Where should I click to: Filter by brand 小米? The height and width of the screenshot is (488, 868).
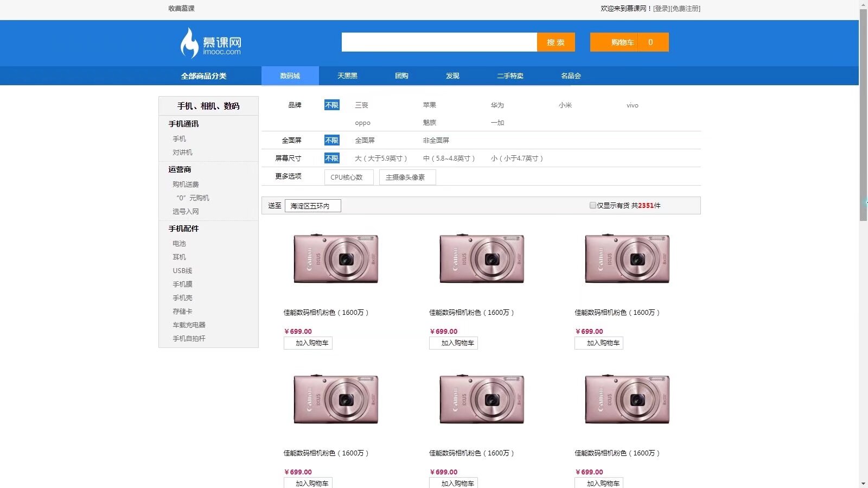pos(565,105)
